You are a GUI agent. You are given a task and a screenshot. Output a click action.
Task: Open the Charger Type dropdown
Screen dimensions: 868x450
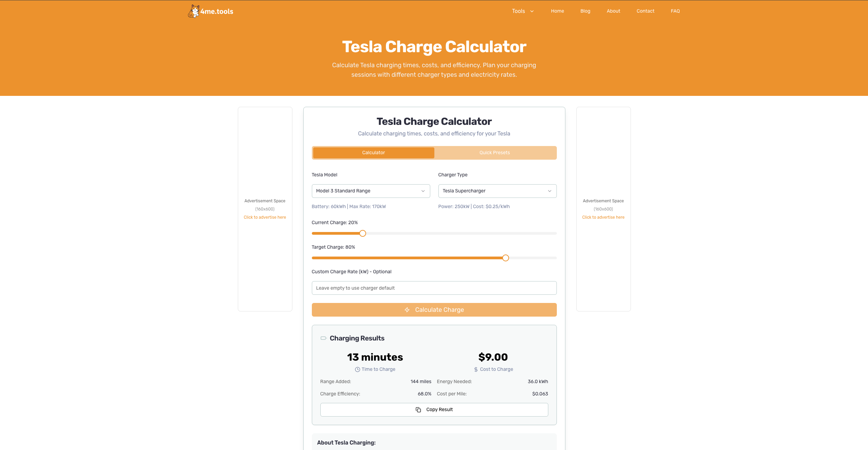tap(497, 191)
